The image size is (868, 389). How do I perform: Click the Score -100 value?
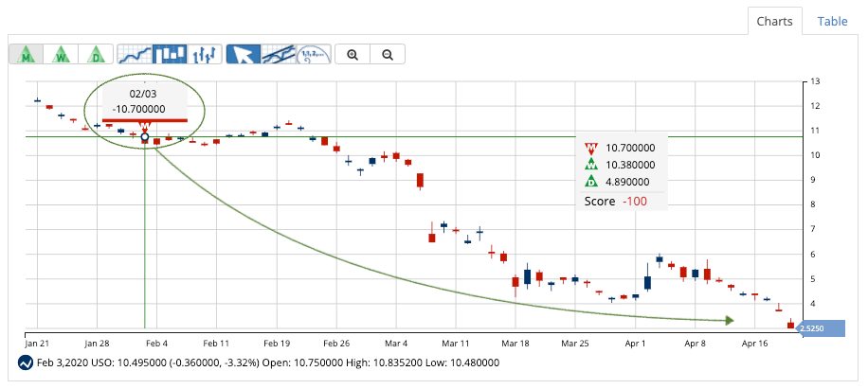(x=635, y=202)
